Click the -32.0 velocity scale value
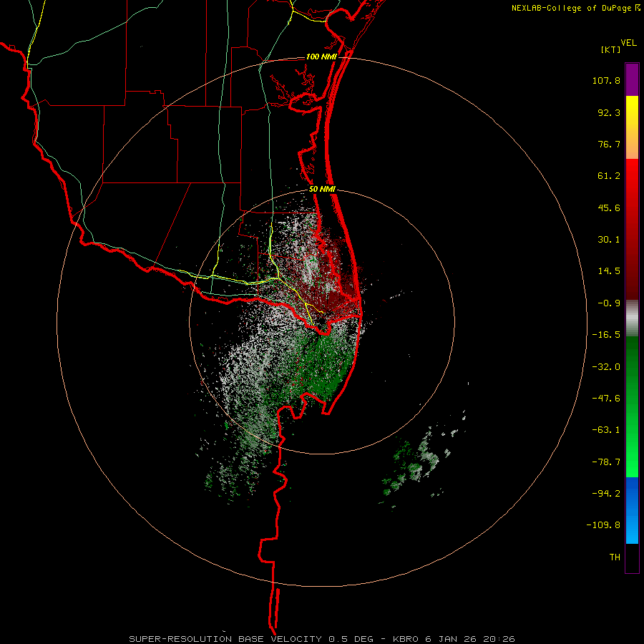Image resolution: width=644 pixels, height=644 pixels. click(x=606, y=367)
